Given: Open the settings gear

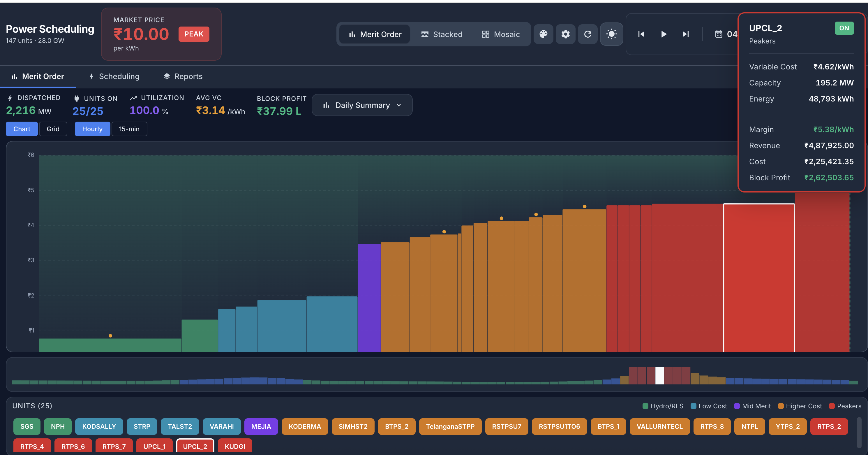Looking at the screenshot, I should [x=565, y=34].
